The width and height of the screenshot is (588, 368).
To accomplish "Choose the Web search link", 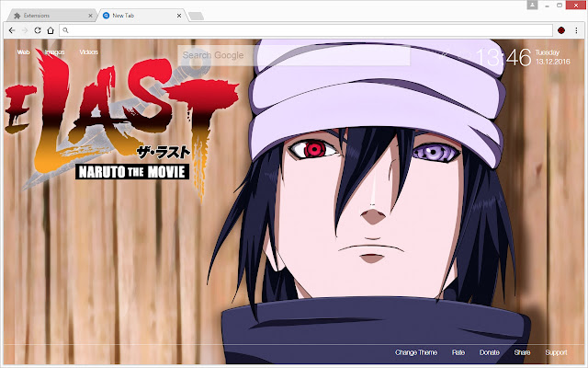I will (23, 52).
